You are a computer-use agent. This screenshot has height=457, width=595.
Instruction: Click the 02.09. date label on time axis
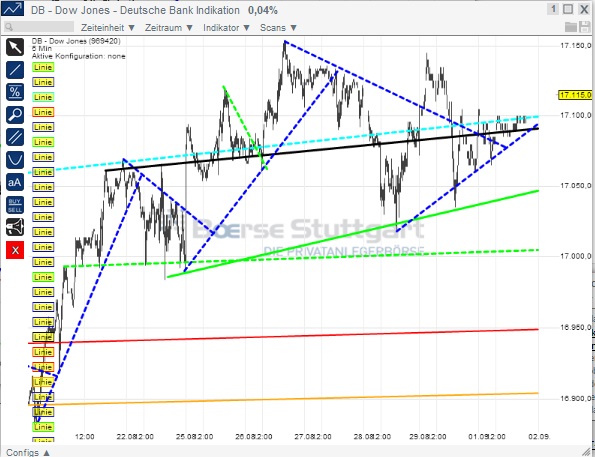click(x=538, y=437)
